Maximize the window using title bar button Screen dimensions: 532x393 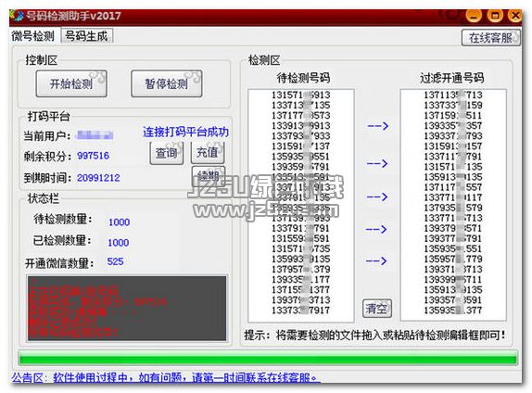pos(495,16)
